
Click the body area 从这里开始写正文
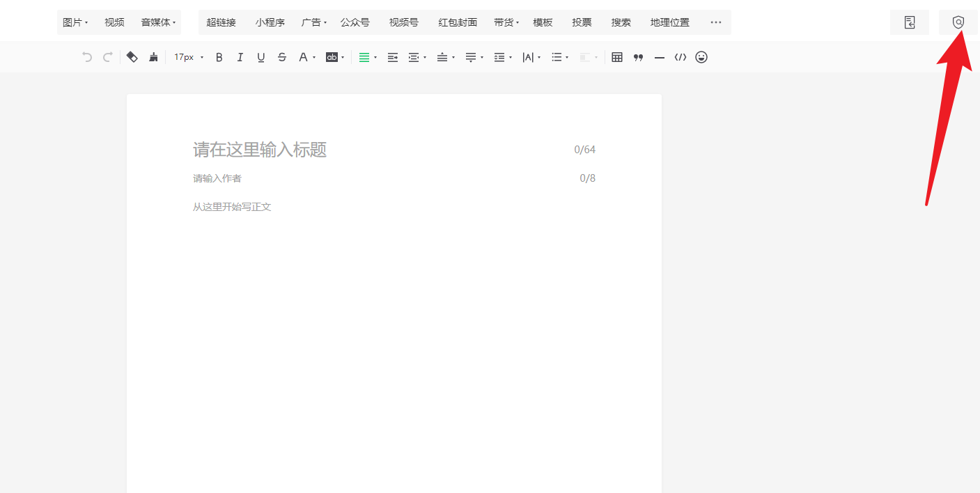[x=232, y=207]
